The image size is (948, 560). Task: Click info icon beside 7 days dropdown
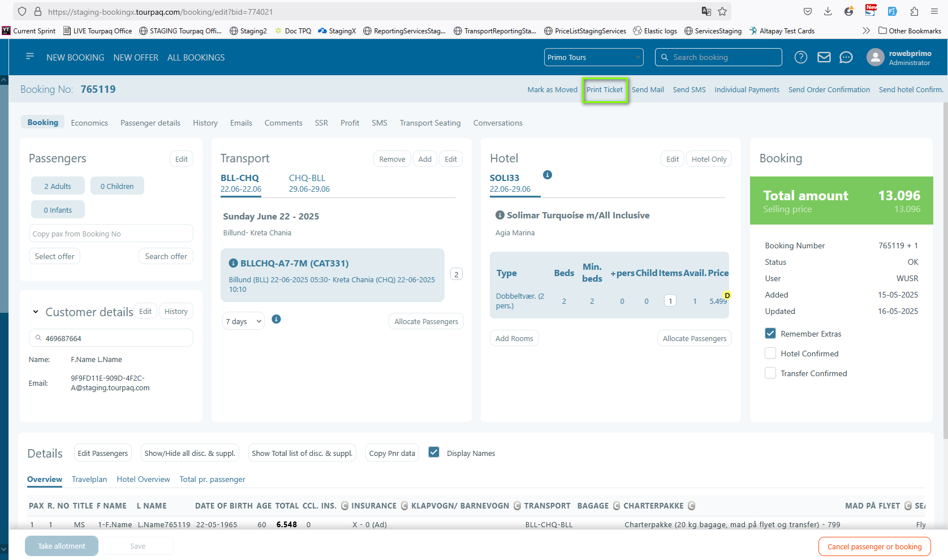pos(276,319)
